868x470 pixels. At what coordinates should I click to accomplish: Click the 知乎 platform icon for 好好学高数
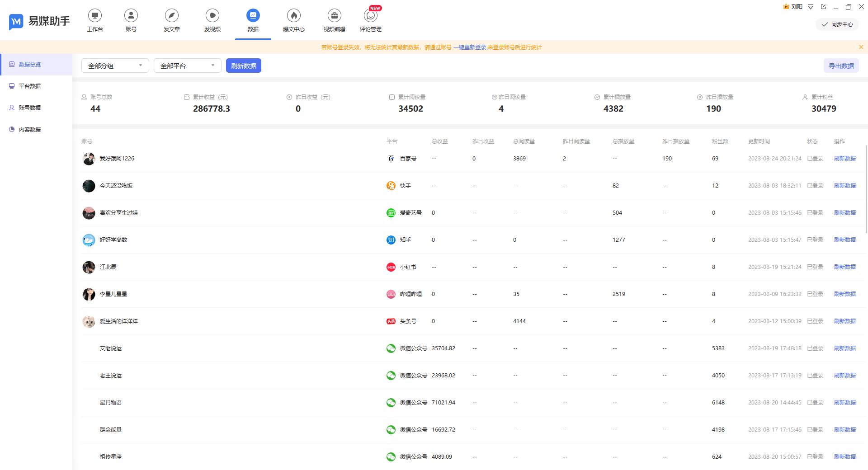(391, 240)
